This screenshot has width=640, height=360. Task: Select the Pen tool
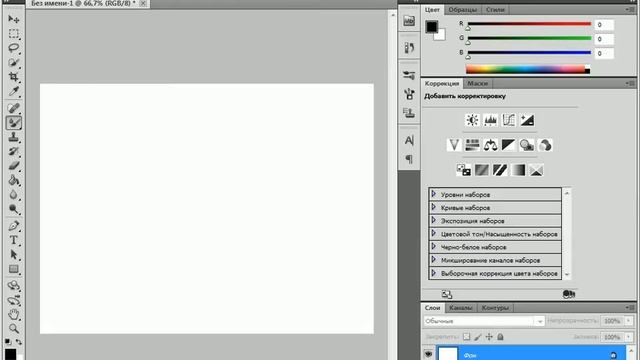[x=13, y=226]
